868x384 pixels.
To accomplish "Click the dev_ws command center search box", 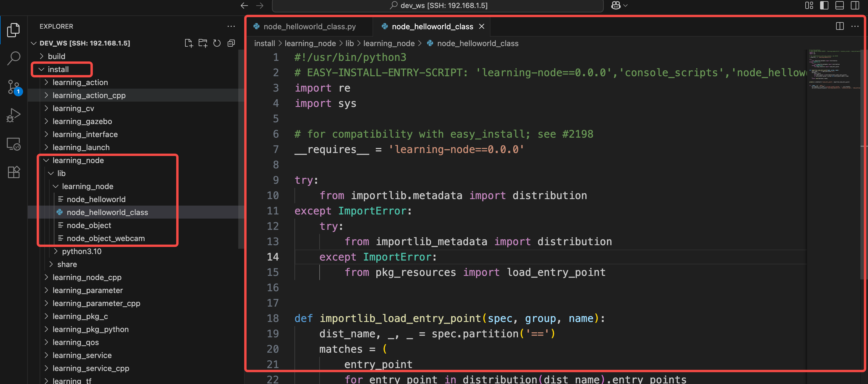I will pyautogui.click(x=437, y=5).
